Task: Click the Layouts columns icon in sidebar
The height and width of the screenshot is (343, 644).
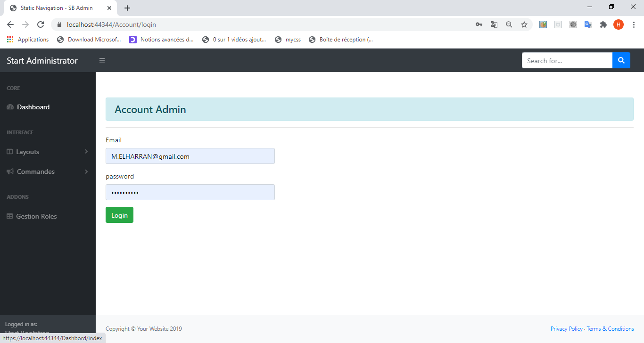Action: click(x=9, y=152)
